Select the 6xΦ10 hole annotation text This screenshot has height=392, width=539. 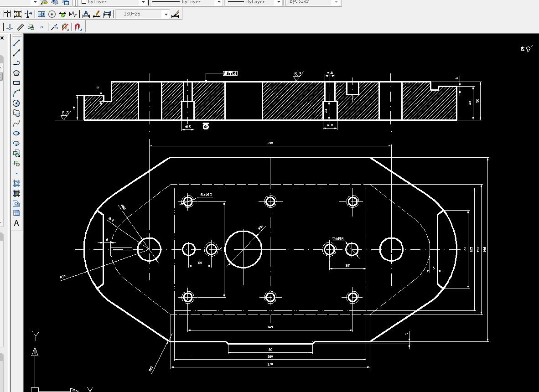coord(206,195)
